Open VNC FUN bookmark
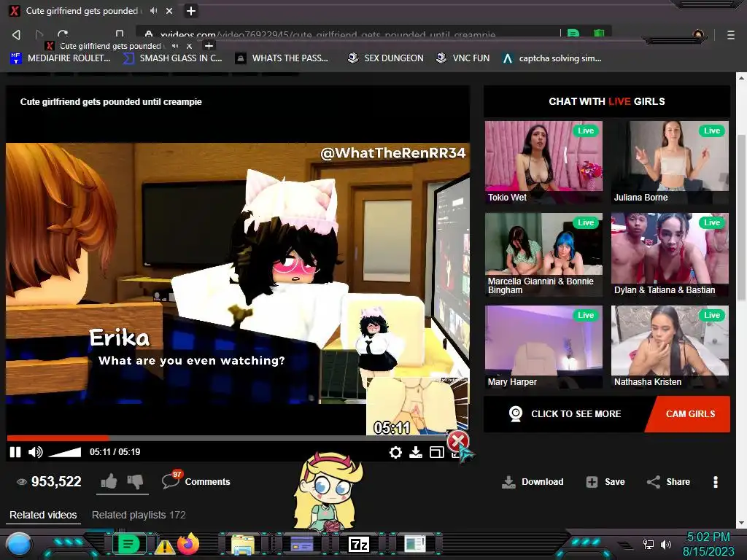The height and width of the screenshot is (560, 747). point(463,58)
